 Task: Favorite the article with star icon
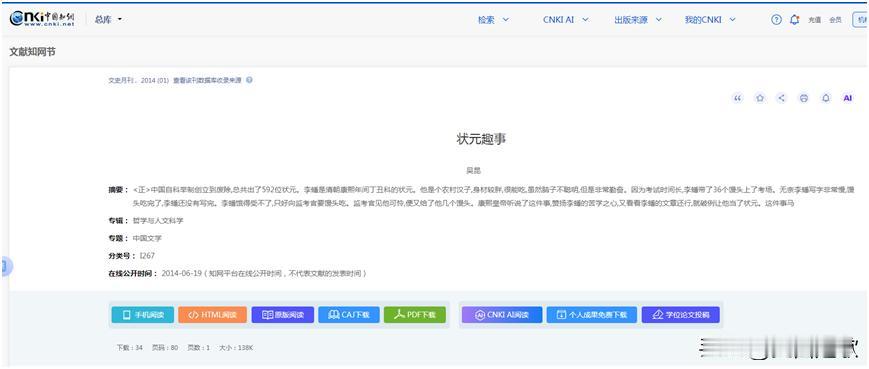coord(760,98)
